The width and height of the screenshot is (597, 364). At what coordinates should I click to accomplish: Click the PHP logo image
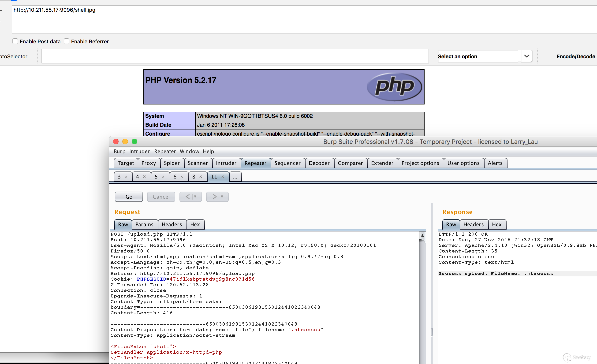click(394, 86)
